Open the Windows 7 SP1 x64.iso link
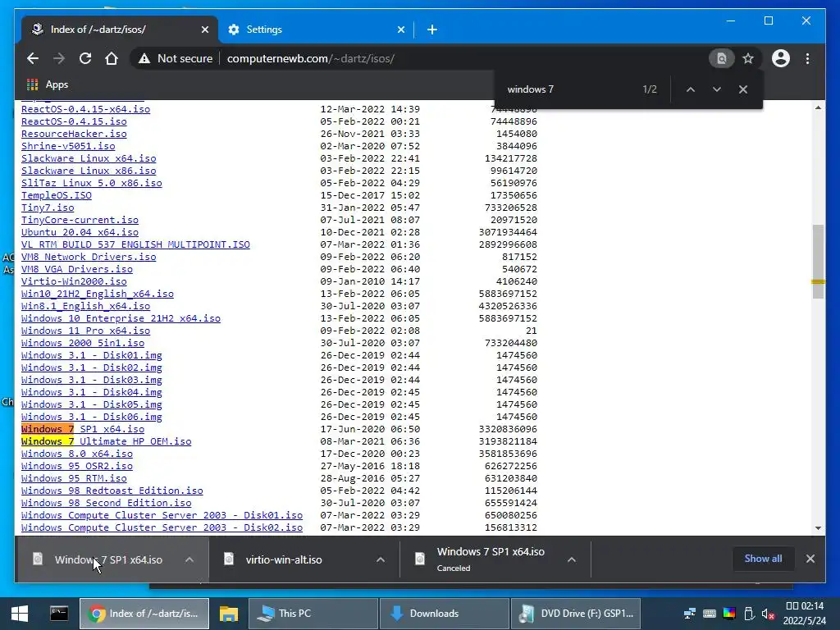Viewport: 840px width, 630px height. point(83,429)
